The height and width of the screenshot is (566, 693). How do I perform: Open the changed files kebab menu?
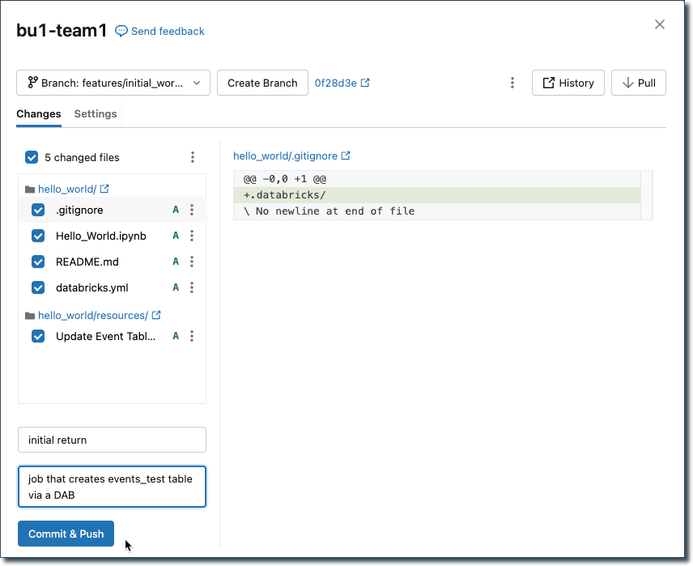click(x=192, y=157)
